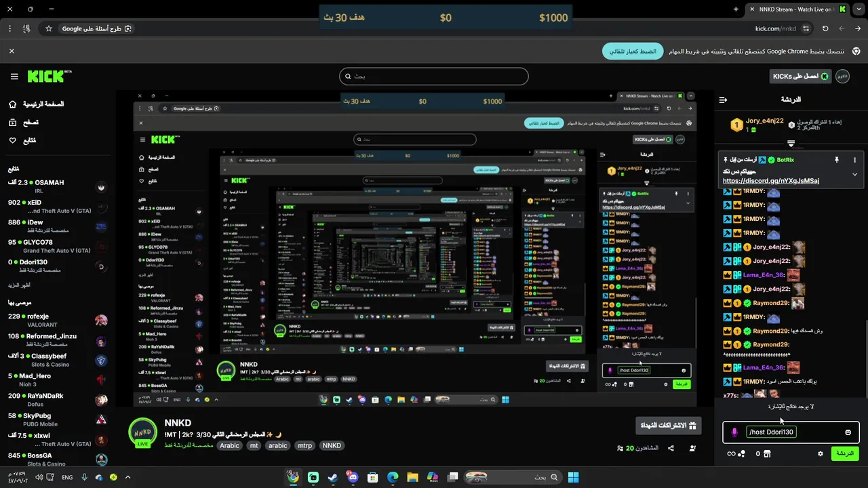This screenshot has height=488, width=868.
Task: Open the Windows Start menu
Action: click(573, 477)
